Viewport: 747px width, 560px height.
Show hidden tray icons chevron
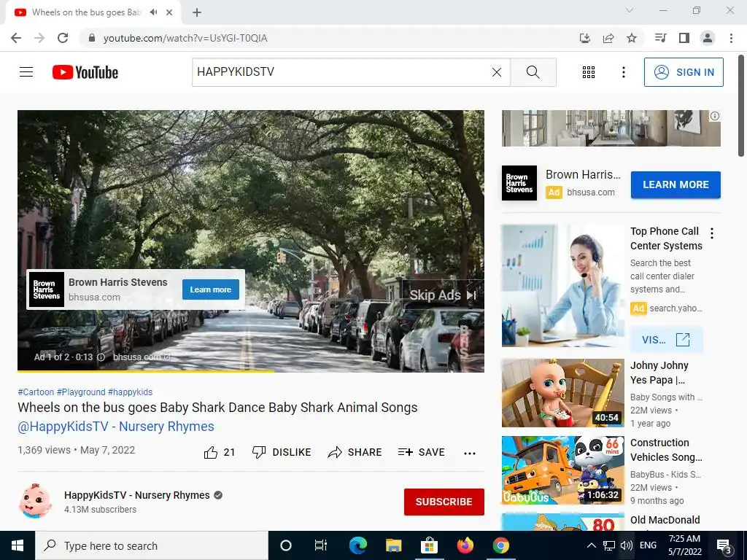pyautogui.click(x=591, y=545)
